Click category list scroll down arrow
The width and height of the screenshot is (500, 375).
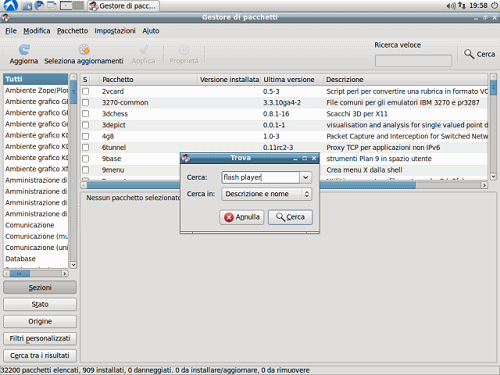pos(73,265)
